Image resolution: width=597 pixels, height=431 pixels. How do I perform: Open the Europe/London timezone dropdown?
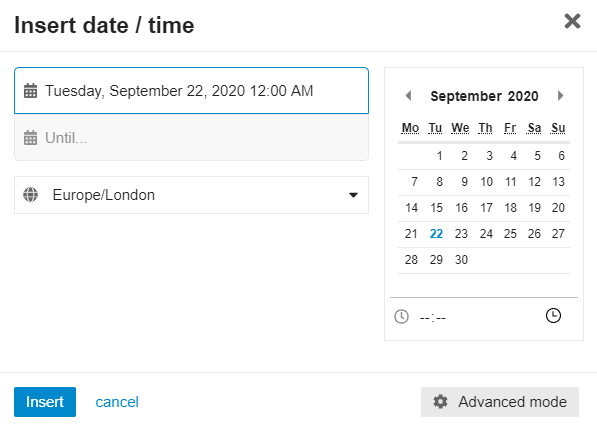pos(192,195)
